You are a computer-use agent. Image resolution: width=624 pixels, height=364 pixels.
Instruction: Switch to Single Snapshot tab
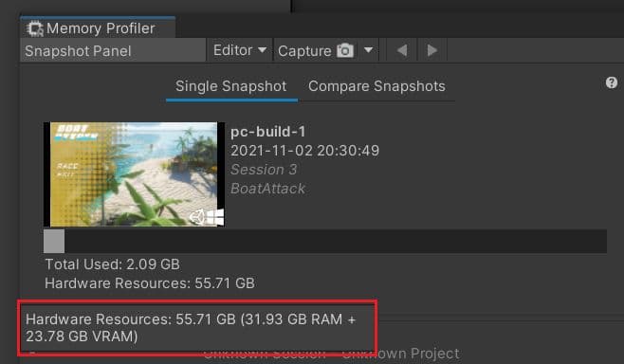tap(231, 86)
